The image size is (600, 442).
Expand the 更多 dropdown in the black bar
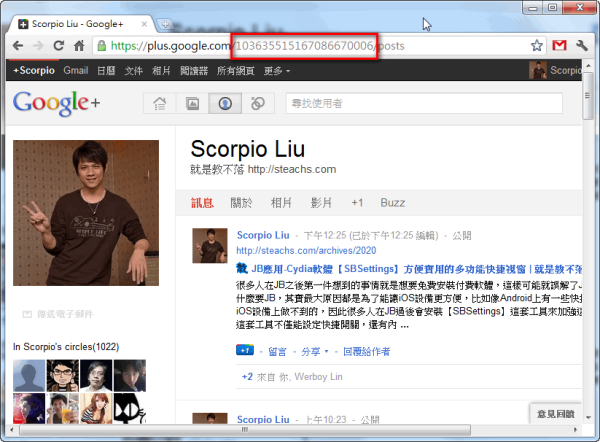[x=277, y=70]
